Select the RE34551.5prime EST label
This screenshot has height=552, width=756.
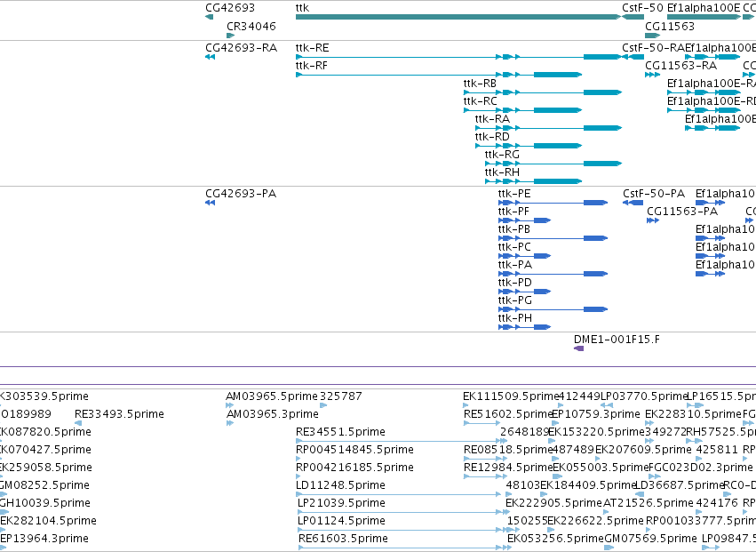click(340, 432)
